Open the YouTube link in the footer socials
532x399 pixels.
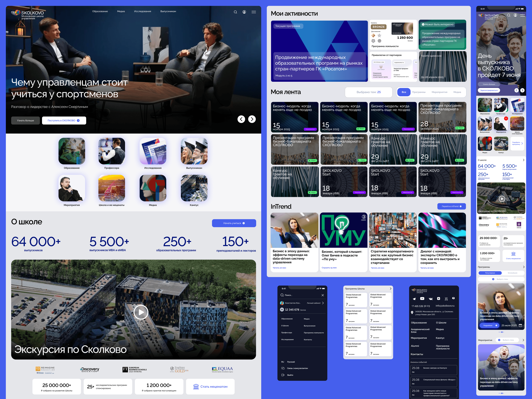click(x=422, y=298)
